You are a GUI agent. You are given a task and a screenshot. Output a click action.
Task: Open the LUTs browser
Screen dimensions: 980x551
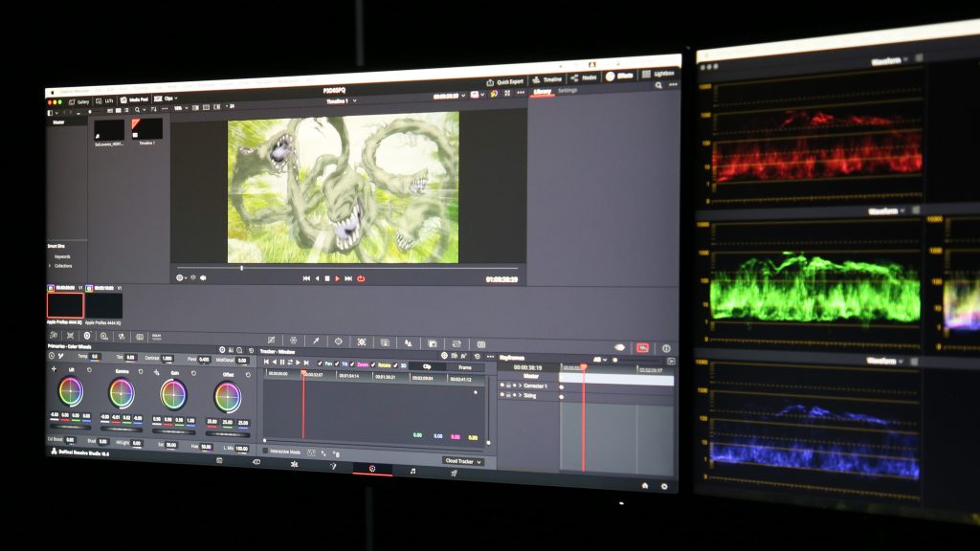pyautogui.click(x=105, y=99)
